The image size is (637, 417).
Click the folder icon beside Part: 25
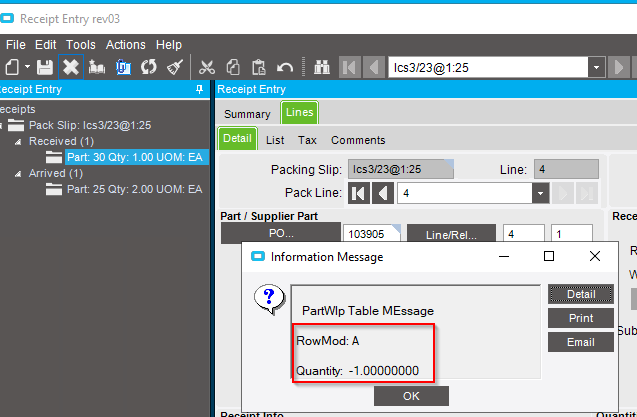click(x=54, y=189)
